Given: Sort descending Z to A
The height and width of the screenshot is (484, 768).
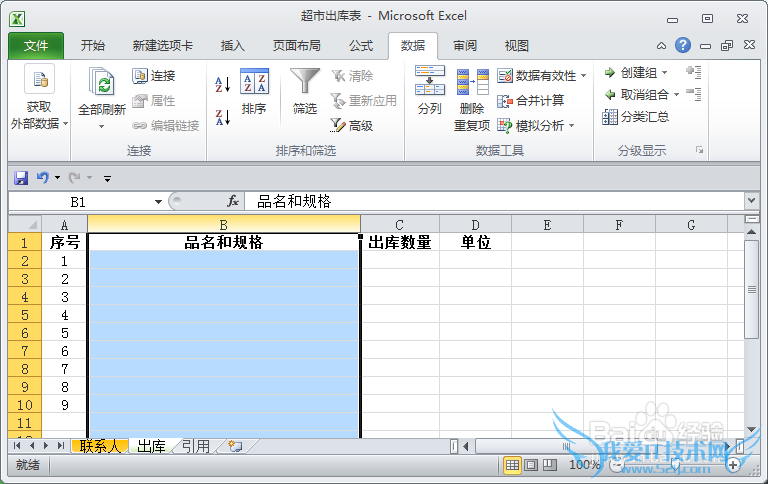Looking at the screenshot, I should [x=223, y=118].
